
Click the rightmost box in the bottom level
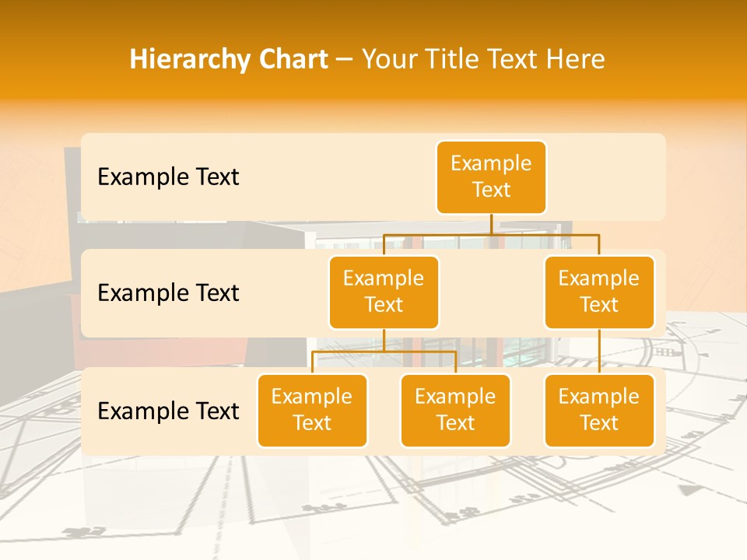[599, 411]
